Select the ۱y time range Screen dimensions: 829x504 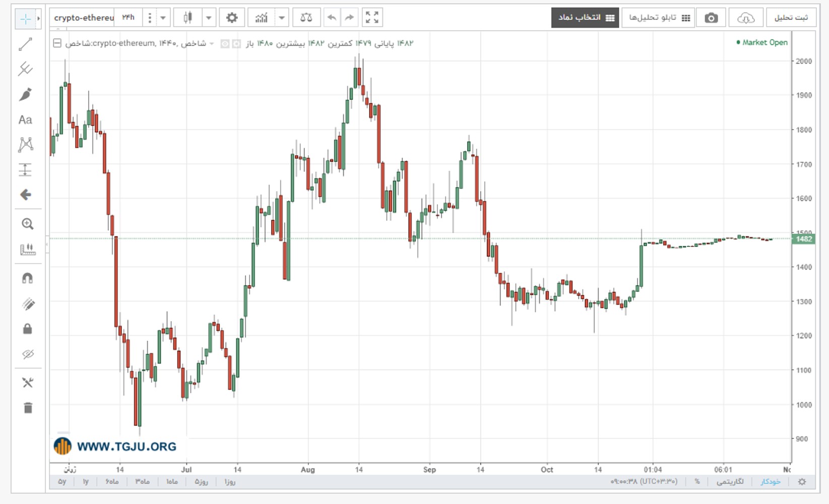[86, 482]
